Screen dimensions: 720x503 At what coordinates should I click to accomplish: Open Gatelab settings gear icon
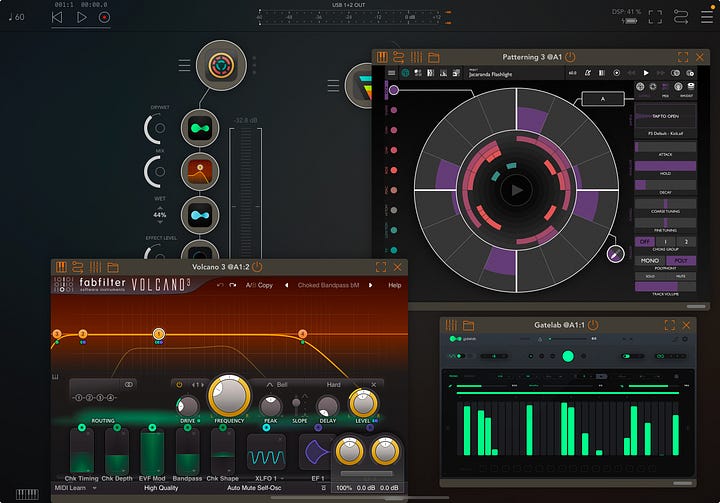(x=685, y=339)
